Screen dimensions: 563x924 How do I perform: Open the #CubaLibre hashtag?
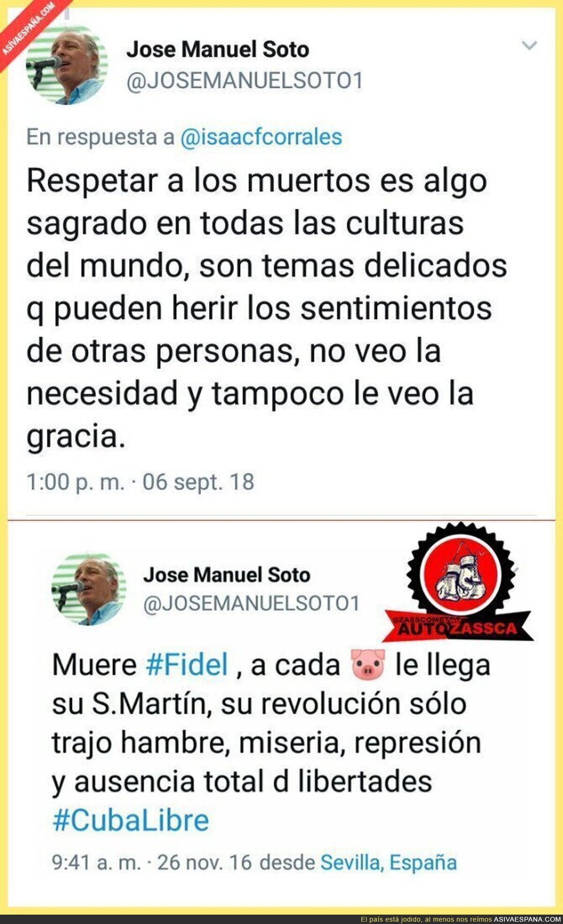131,820
